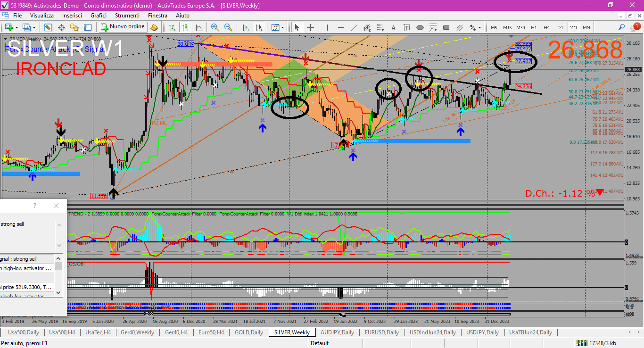Select the text tool (A)

click(x=393, y=27)
